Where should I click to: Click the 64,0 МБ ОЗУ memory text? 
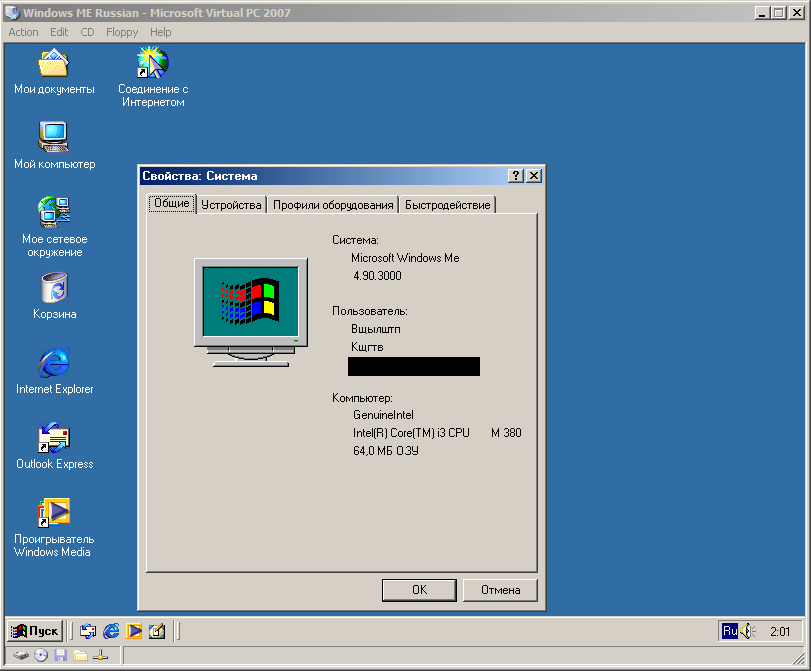[386, 451]
